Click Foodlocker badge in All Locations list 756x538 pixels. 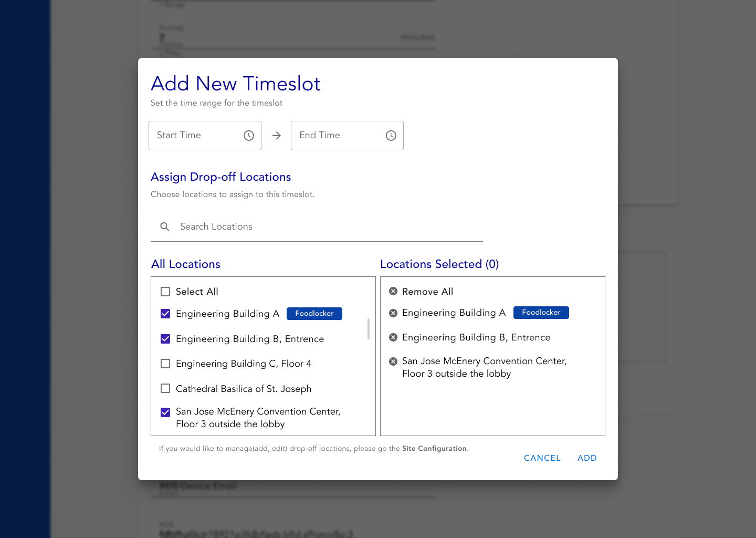[x=314, y=314]
